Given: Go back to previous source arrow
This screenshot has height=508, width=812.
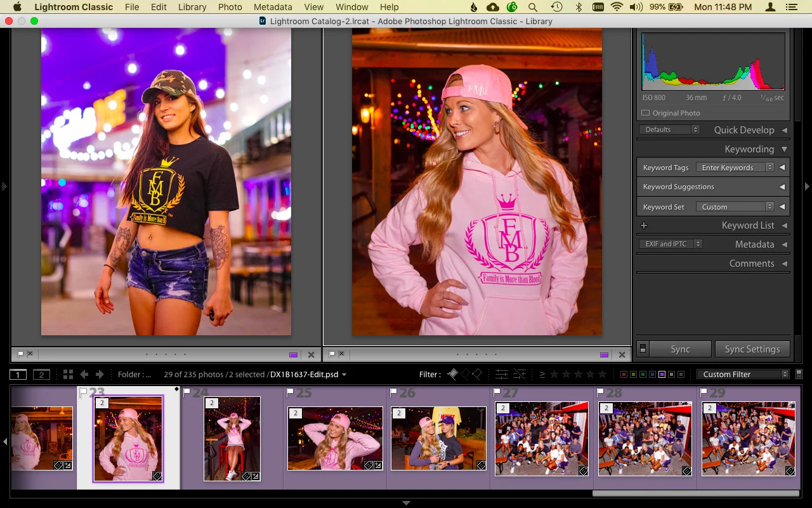Looking at the screenshot, I should click(x=84, y=375).
